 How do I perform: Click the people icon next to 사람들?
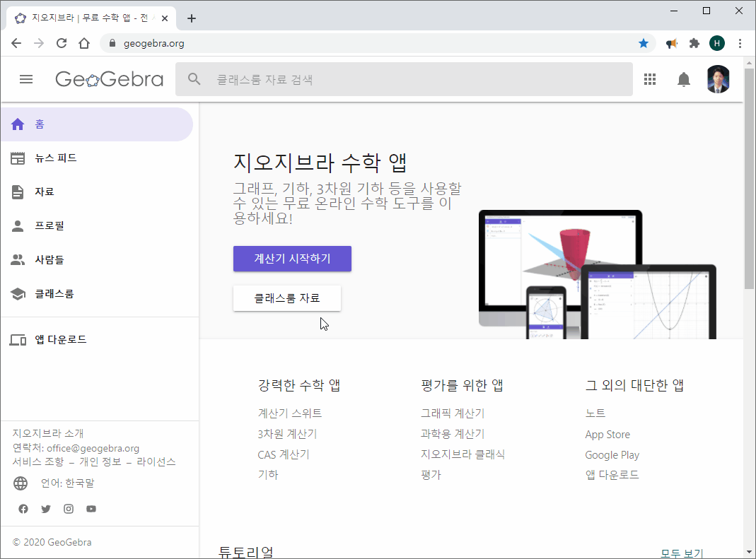click(x=18, y=260)
